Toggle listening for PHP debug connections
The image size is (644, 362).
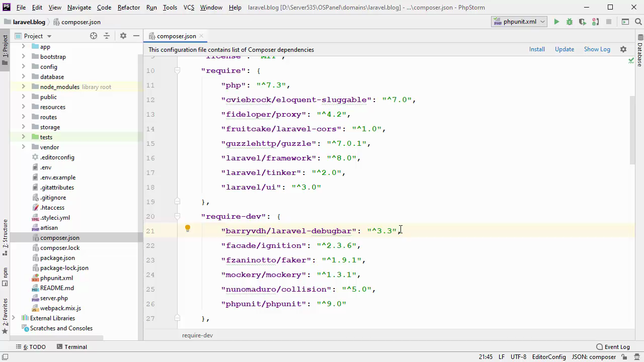pyautogui.click(x=596, y=22)
